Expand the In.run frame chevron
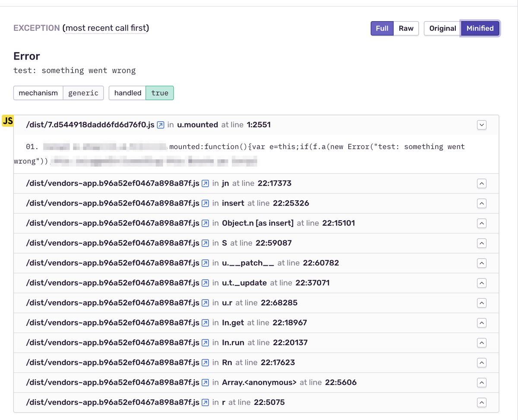This screenshot has height=420, width=518. coord(482,343)
